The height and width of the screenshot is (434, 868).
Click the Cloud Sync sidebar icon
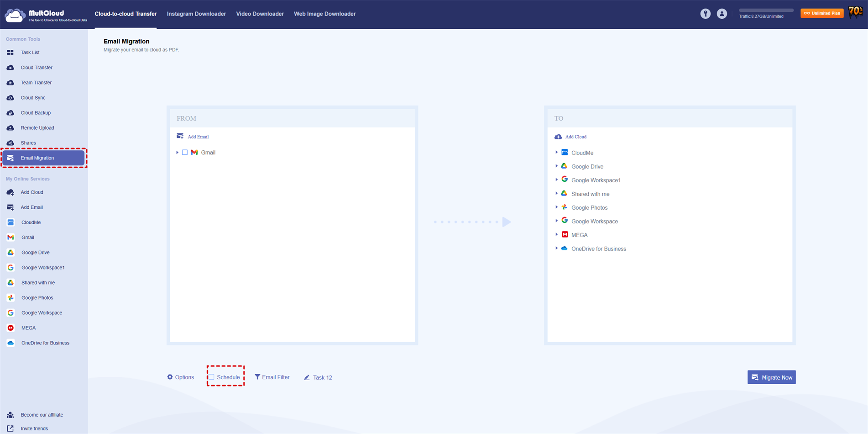coord(10,98)
